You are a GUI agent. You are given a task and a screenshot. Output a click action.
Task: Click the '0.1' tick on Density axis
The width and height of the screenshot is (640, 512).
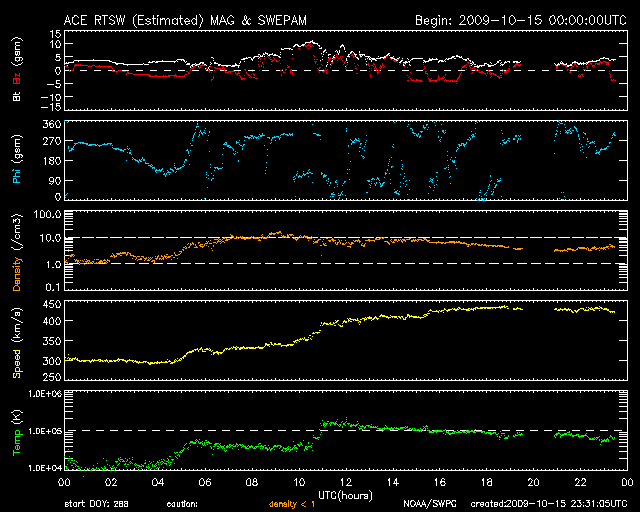click(x=53, y=287)
